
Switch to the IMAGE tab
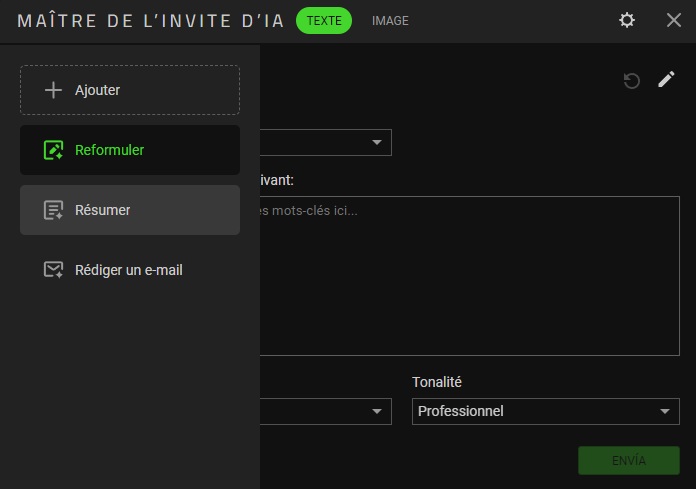(x=390, y=21)
